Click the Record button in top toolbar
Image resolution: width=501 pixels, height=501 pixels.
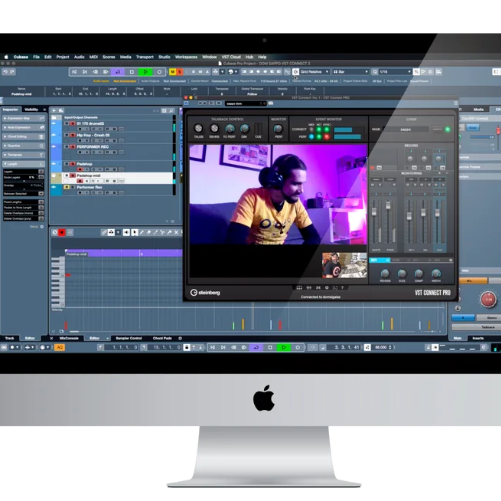point(159,72)
